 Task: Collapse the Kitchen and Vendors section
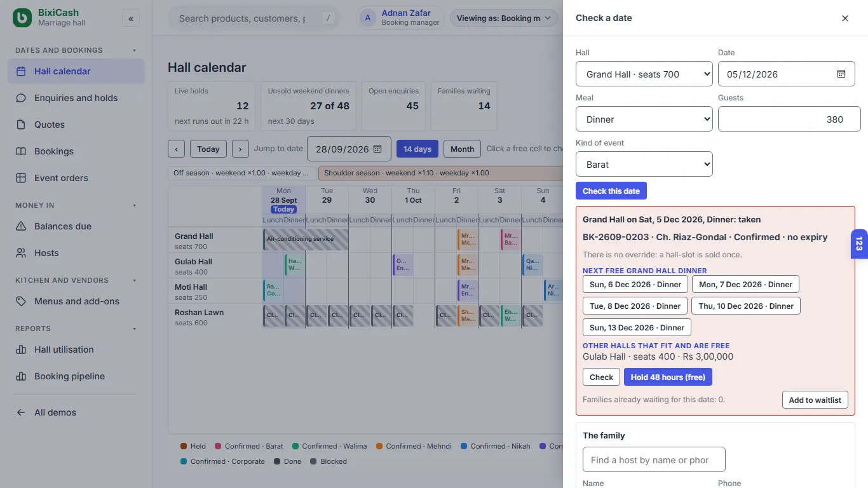[134, 280]
